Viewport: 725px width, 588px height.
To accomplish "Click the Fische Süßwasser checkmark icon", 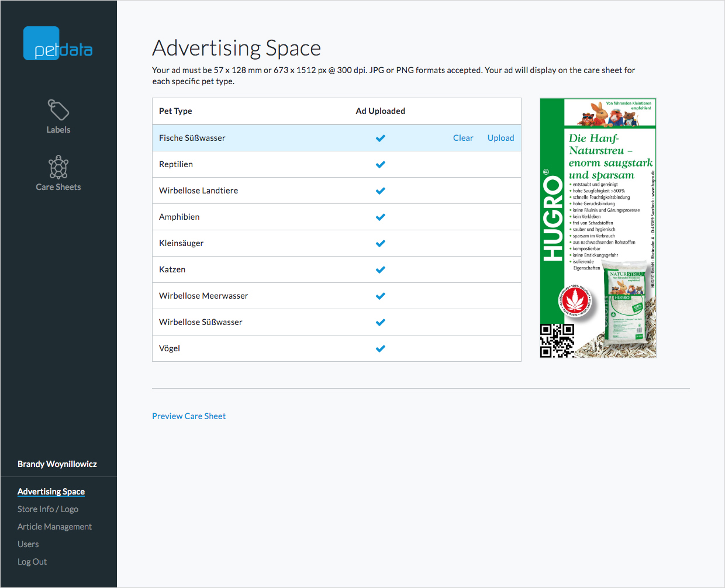I will 380,138.
